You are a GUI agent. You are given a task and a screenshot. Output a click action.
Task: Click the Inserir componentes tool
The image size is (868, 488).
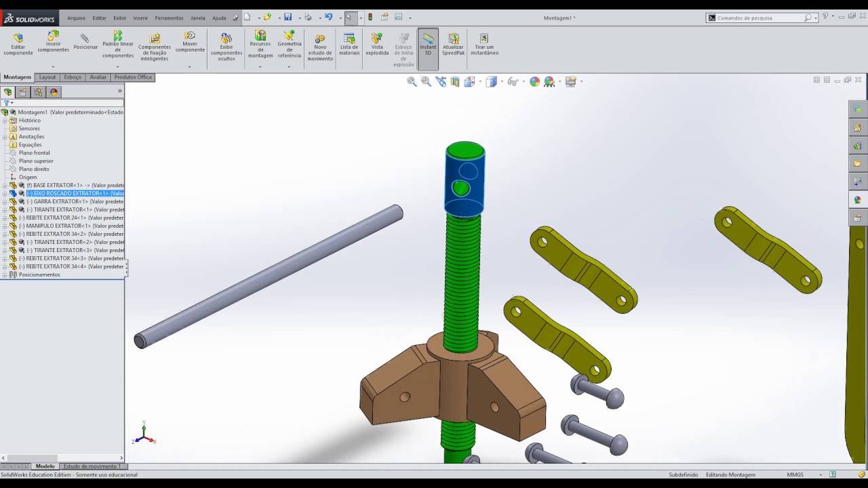click(x=53, y=42)
